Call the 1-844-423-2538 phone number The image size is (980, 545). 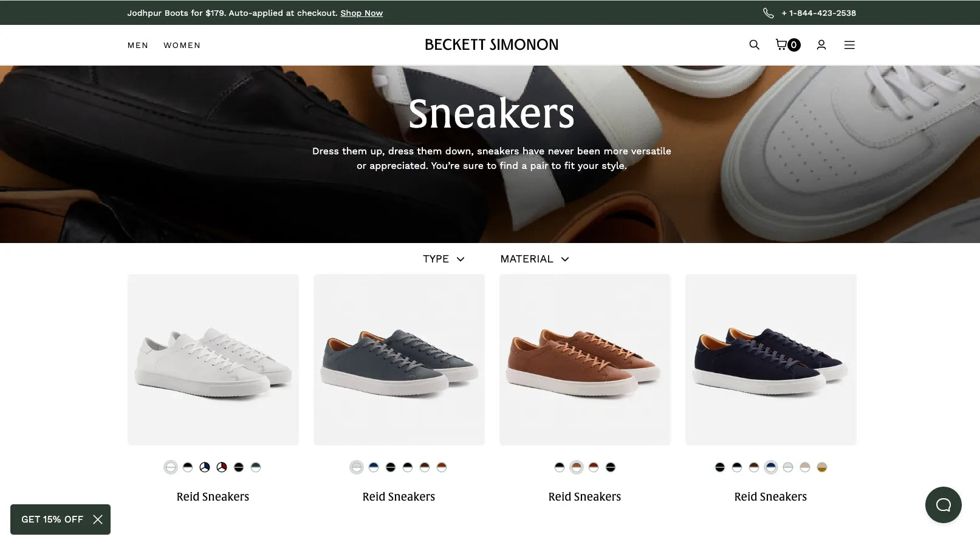coord(818,13)
